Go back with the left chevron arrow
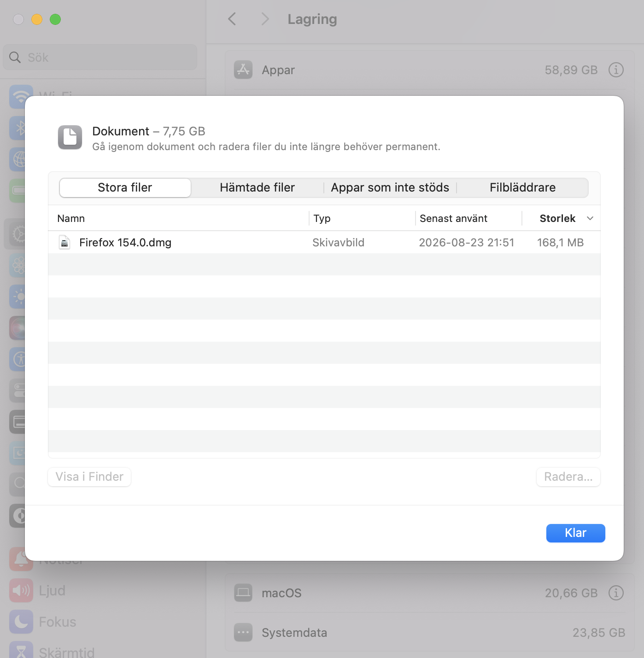The image size is (644, 658). (232, 19)
